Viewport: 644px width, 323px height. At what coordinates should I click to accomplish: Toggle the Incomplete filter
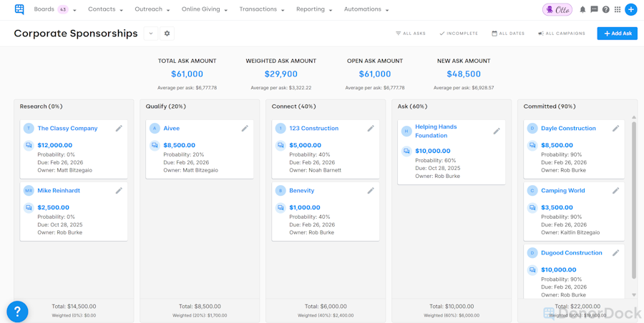tap(459, 34)
